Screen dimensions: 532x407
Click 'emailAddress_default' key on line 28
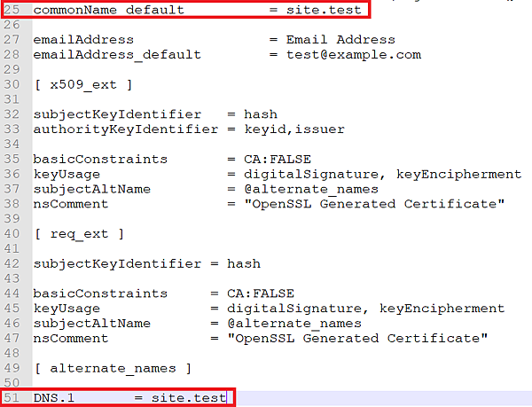tap(117, 55)
